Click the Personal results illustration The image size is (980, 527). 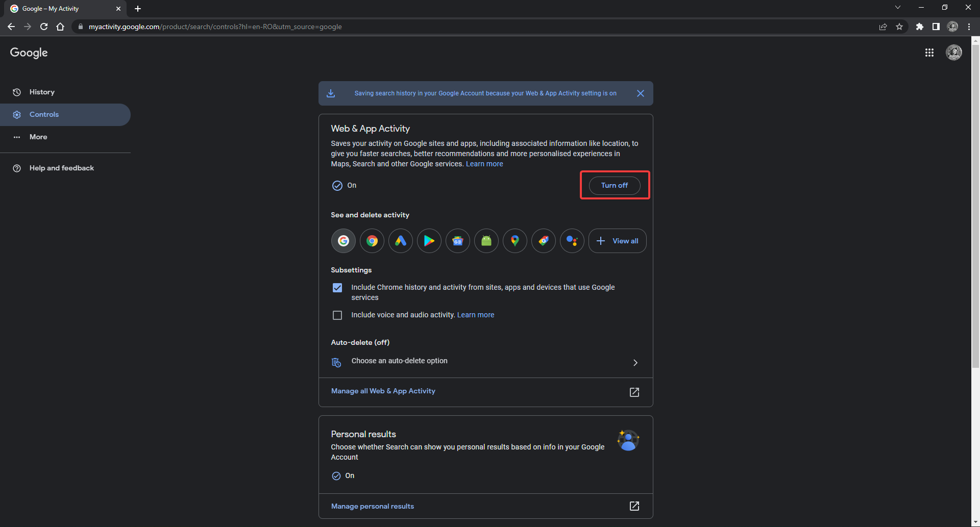(x=628, y=440)
